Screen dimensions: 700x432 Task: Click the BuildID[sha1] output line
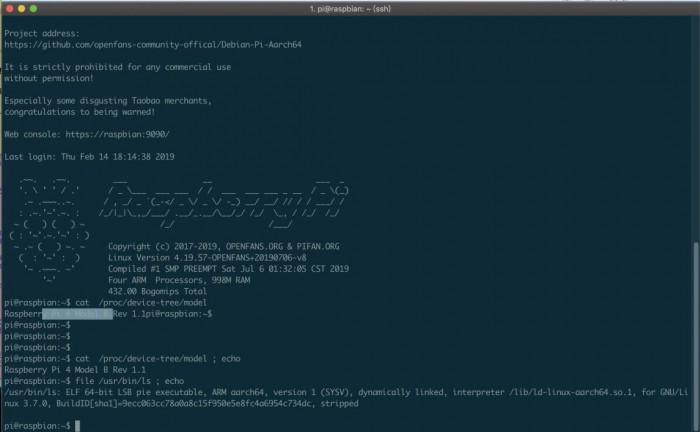coord(181,403)
